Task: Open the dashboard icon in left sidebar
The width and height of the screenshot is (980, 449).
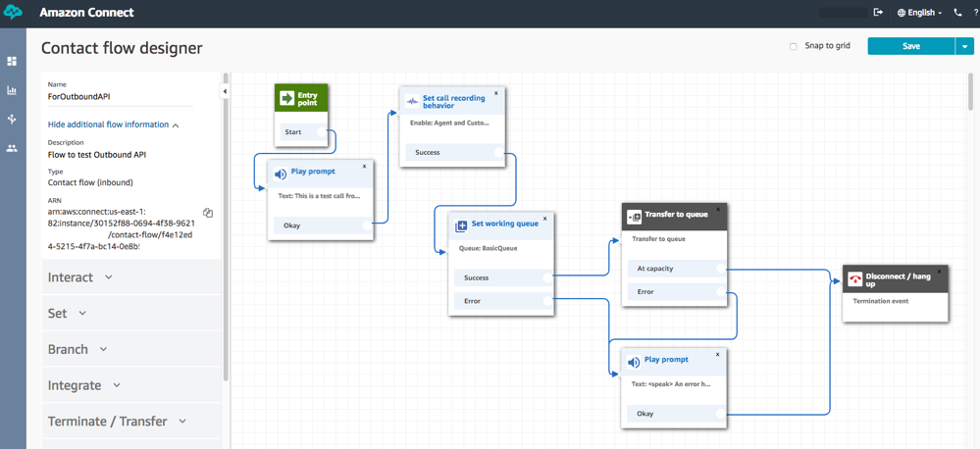Action: pos(12,61)
